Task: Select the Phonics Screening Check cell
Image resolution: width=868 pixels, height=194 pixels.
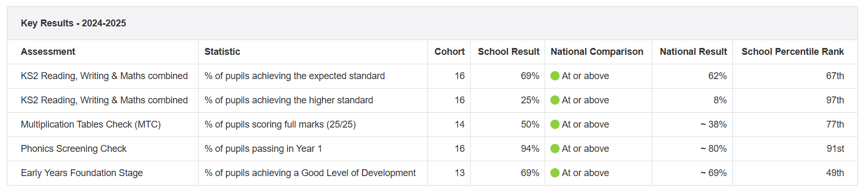Action: coord(73,149)
